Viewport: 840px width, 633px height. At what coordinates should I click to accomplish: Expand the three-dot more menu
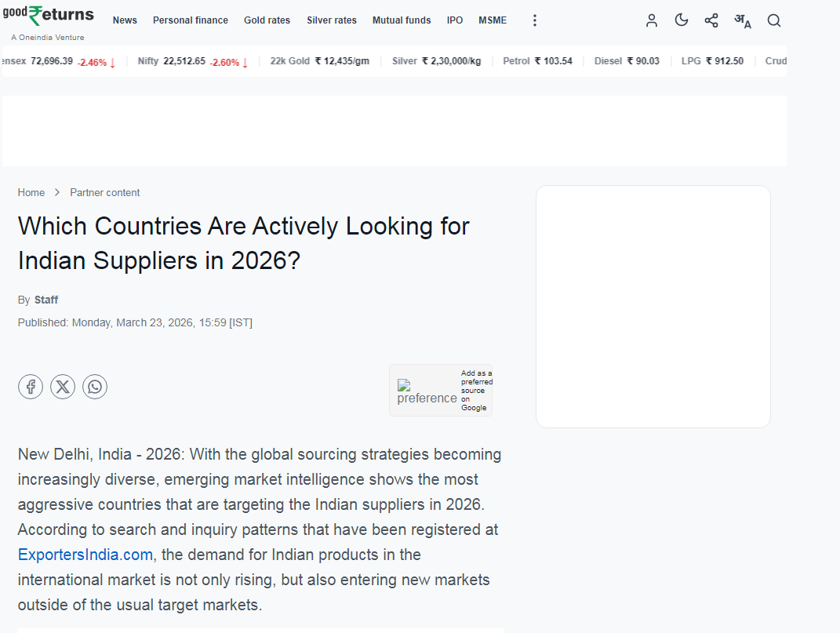(535, 20)
